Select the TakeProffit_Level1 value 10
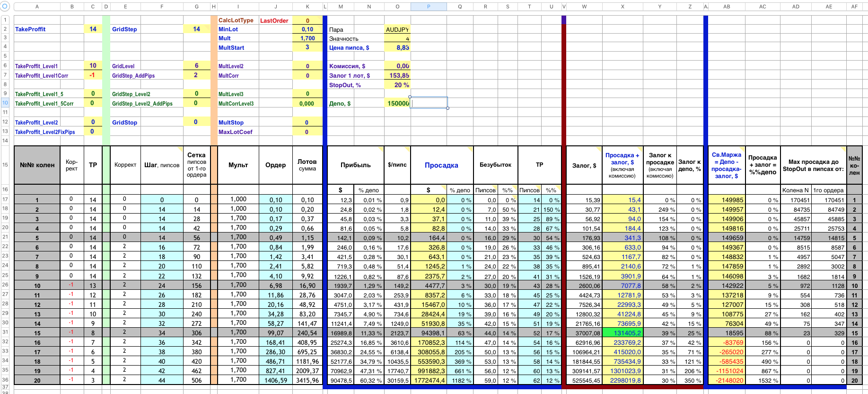The image size is (868, 394). (x=93, y=66)
